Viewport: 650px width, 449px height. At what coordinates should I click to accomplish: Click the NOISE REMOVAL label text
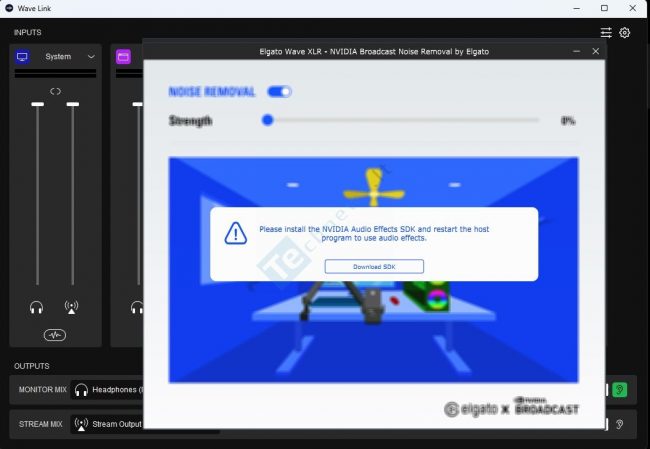click(x=212, y=92)
